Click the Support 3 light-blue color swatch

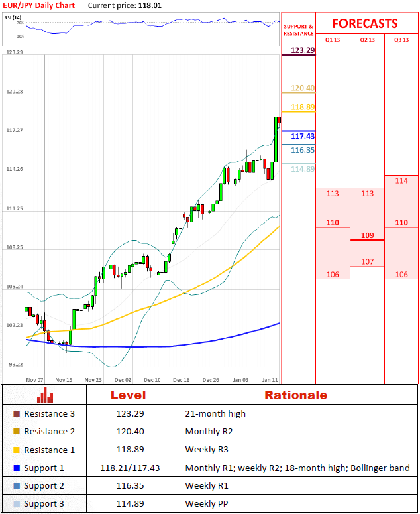point(17,504)
